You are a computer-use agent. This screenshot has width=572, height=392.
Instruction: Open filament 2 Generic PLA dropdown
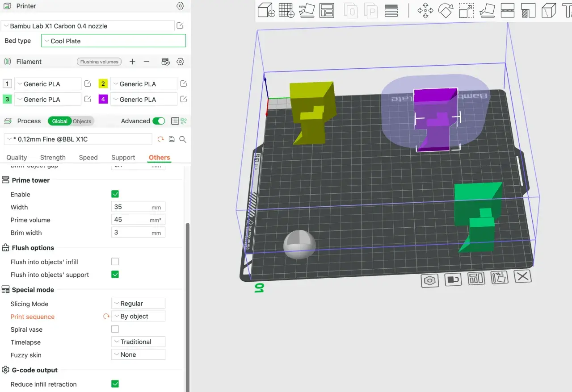point(143,83)
